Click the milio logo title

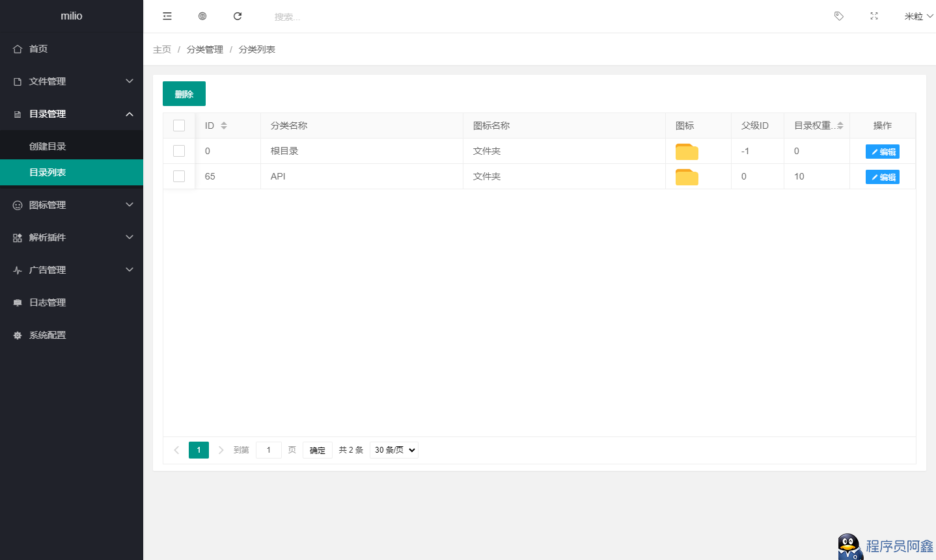[72, 16]
